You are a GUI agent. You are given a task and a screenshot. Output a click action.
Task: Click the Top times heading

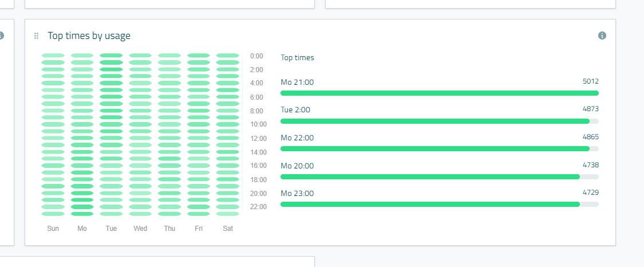297,57
